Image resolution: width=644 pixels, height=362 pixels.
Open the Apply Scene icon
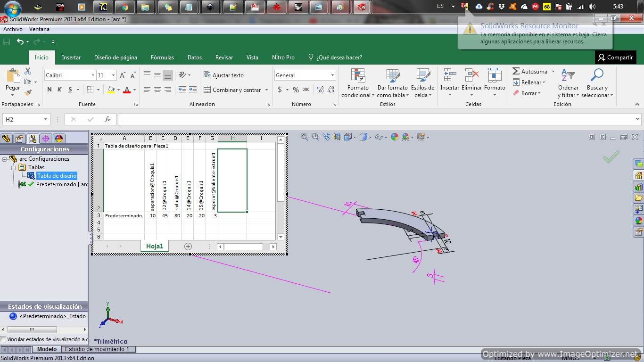[405, 137]
